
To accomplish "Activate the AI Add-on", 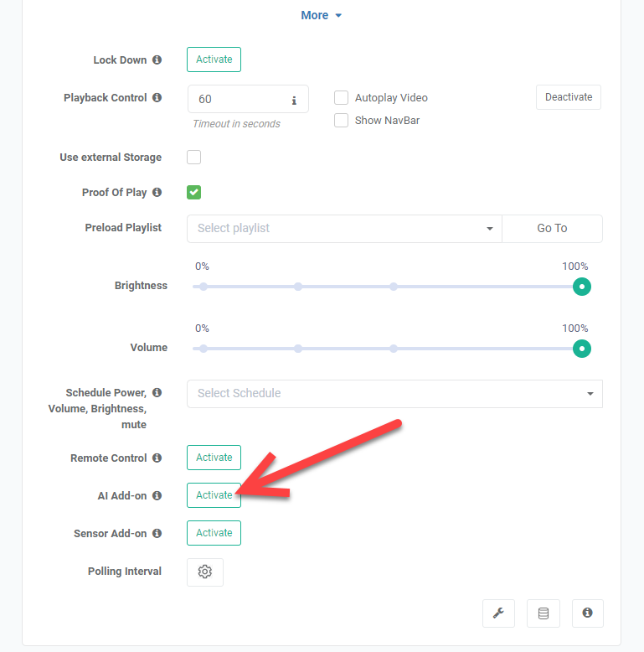I will (214, 495).
